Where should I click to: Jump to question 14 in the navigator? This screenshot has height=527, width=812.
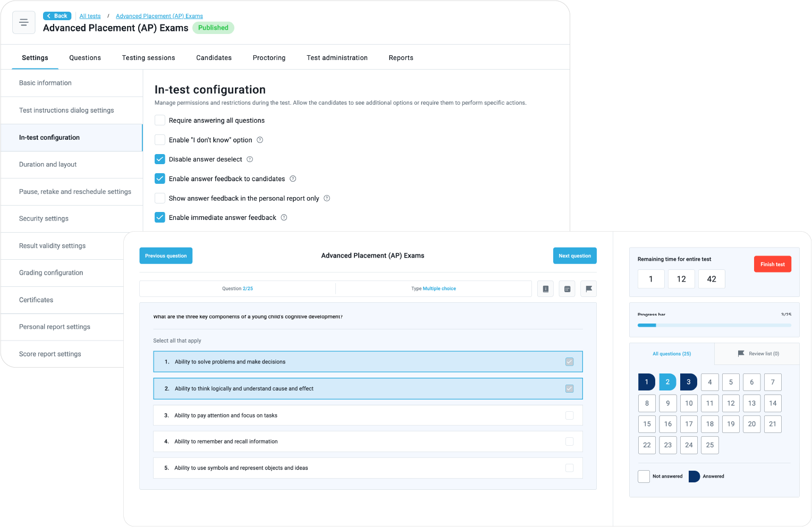[772, 403]
